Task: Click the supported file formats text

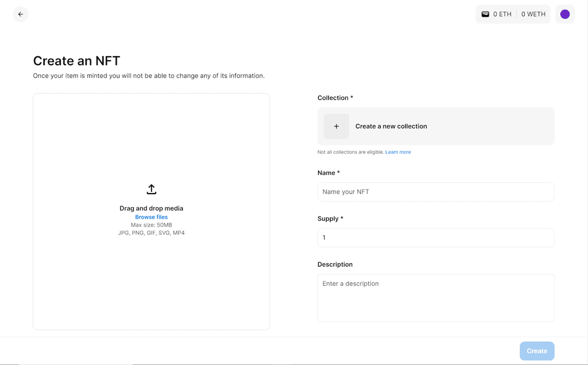Action: pos(151,232)
